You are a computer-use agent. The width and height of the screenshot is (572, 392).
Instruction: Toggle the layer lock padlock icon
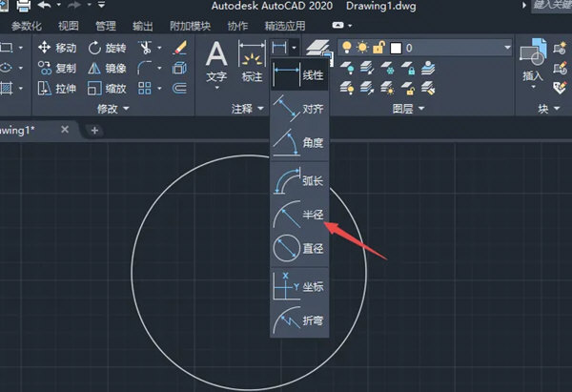pos(377,47)
